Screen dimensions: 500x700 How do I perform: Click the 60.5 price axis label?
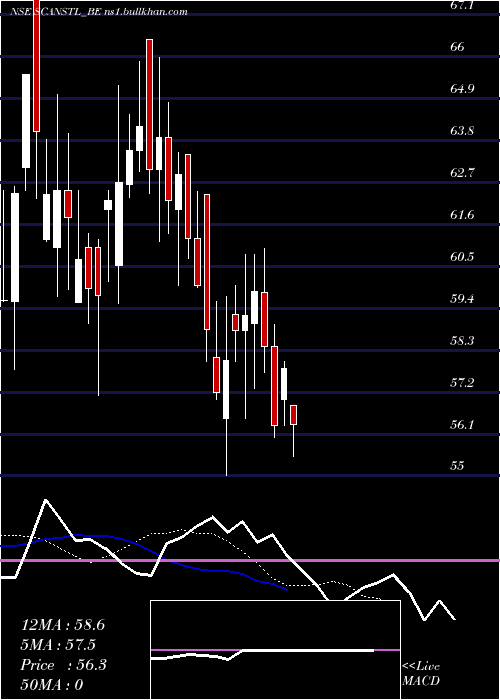pyautogui.click(x=462, y=257)
